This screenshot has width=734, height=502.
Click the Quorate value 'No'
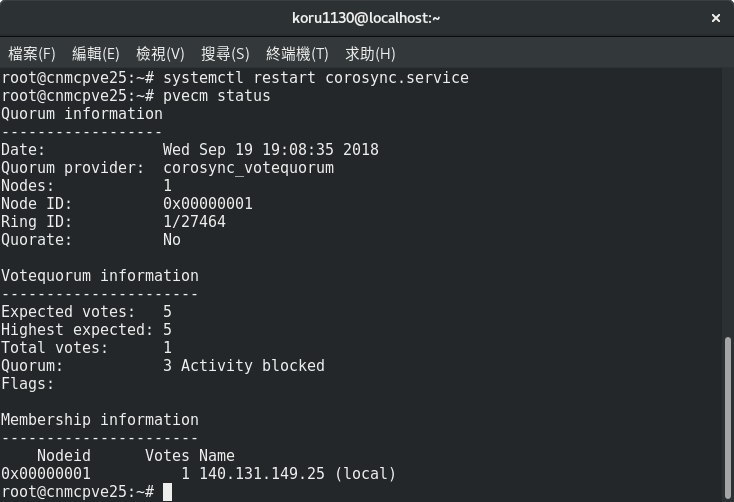172,240
